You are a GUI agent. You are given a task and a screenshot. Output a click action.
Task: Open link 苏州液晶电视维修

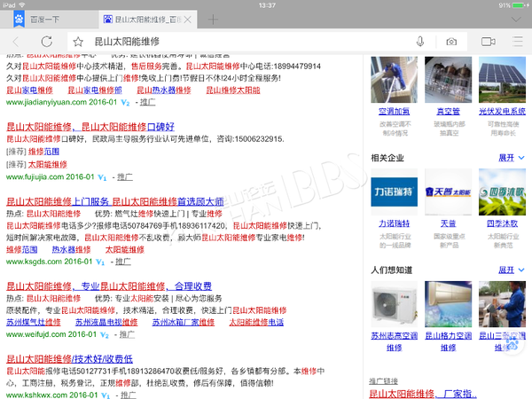(x=106, y=323)
